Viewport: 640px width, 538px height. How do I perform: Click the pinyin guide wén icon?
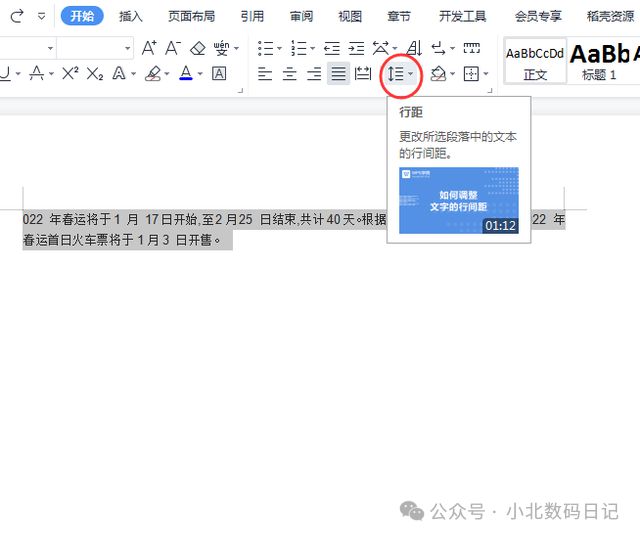coord(222,48)
